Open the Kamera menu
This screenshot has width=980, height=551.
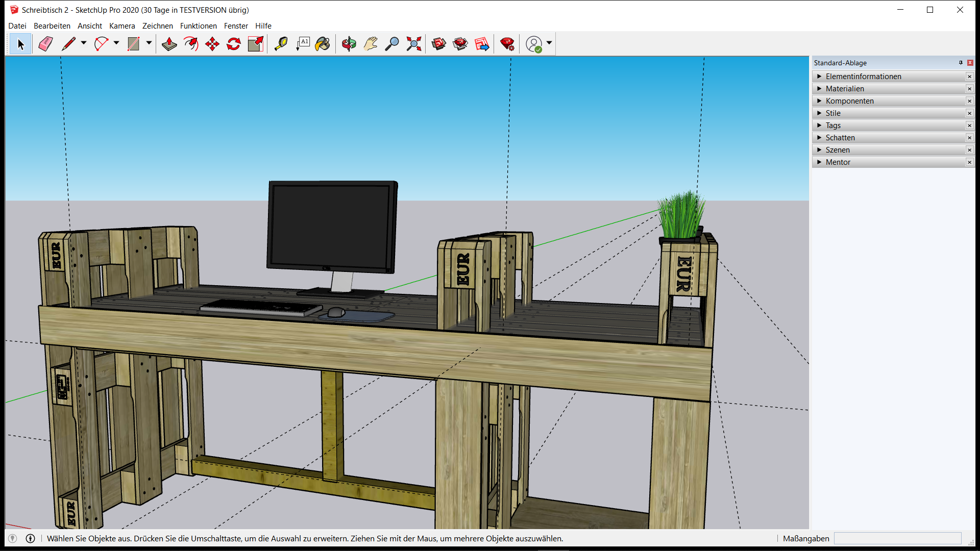point(122,26)
